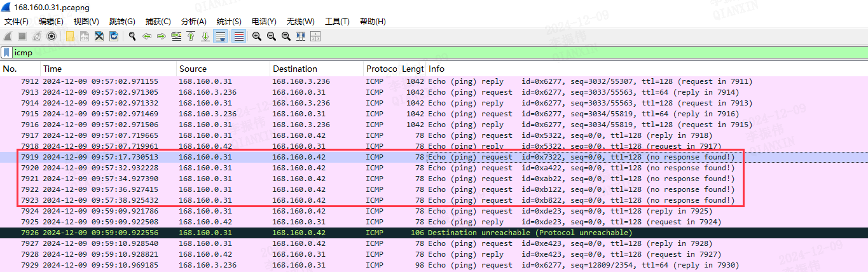This screenshot has height=272, width=868.
Task: Select packet 7927 with id=0xe423 request
Action: pos(434,243)
